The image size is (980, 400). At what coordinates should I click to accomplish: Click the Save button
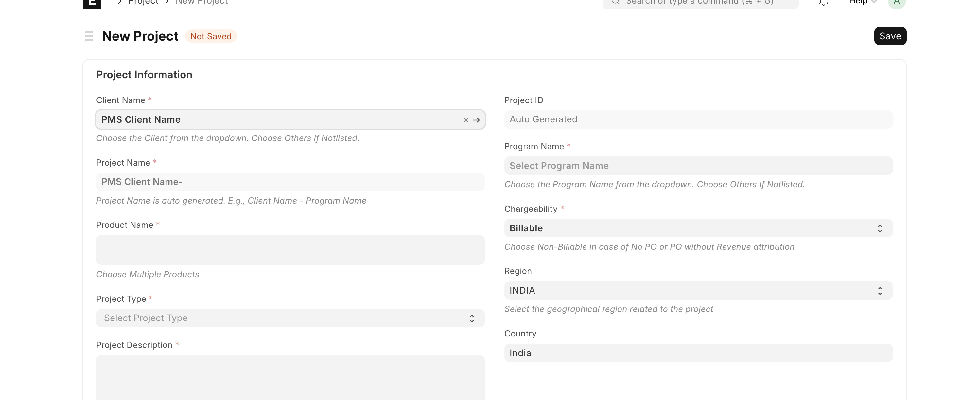[x=890, y=36]
